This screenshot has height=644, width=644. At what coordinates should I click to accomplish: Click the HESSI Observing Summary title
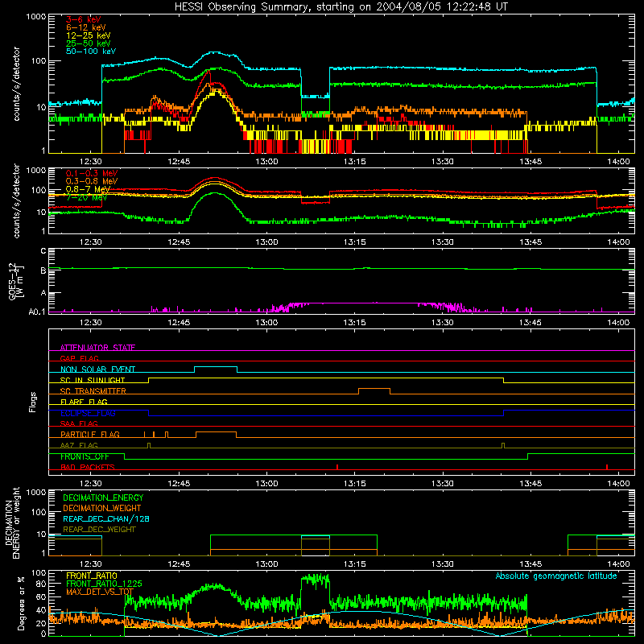pyautogui.click(x=341, y=7)
